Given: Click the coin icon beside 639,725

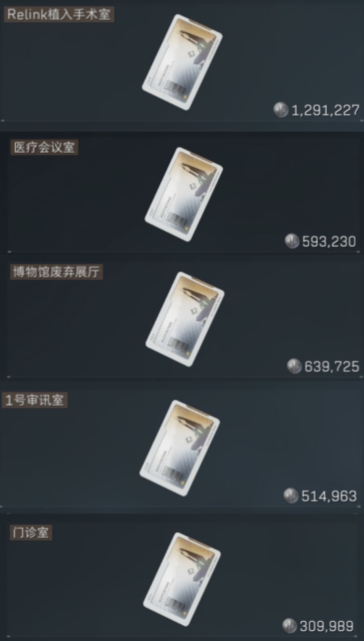Looking at the screenshot, I should tap(294, 366).
